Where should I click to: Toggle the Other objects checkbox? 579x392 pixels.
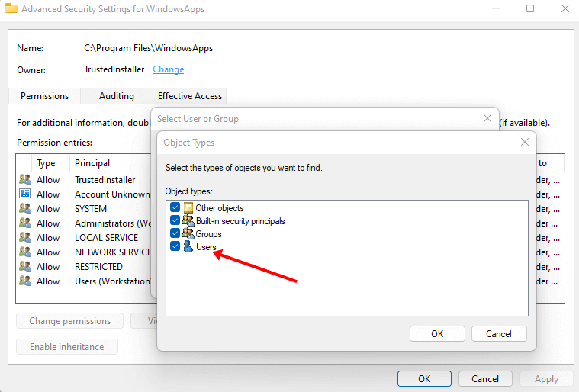[175, 207]
